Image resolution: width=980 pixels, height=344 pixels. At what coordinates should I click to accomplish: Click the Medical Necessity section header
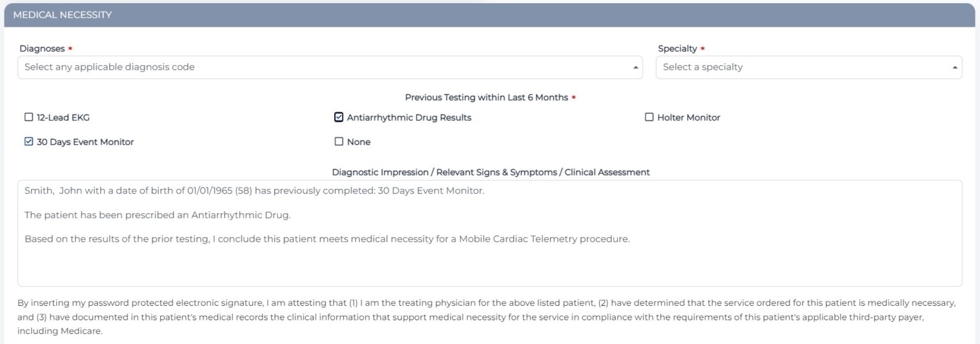pos(63,15)
